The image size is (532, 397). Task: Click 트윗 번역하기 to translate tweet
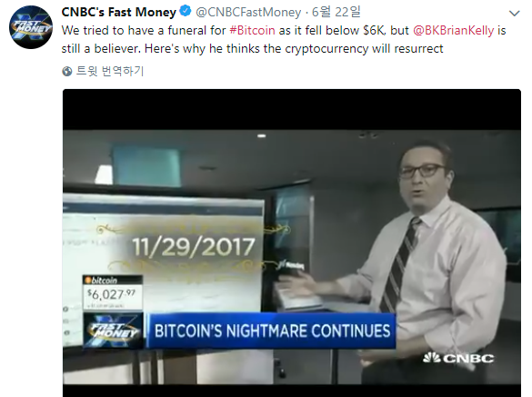point(110,71)
